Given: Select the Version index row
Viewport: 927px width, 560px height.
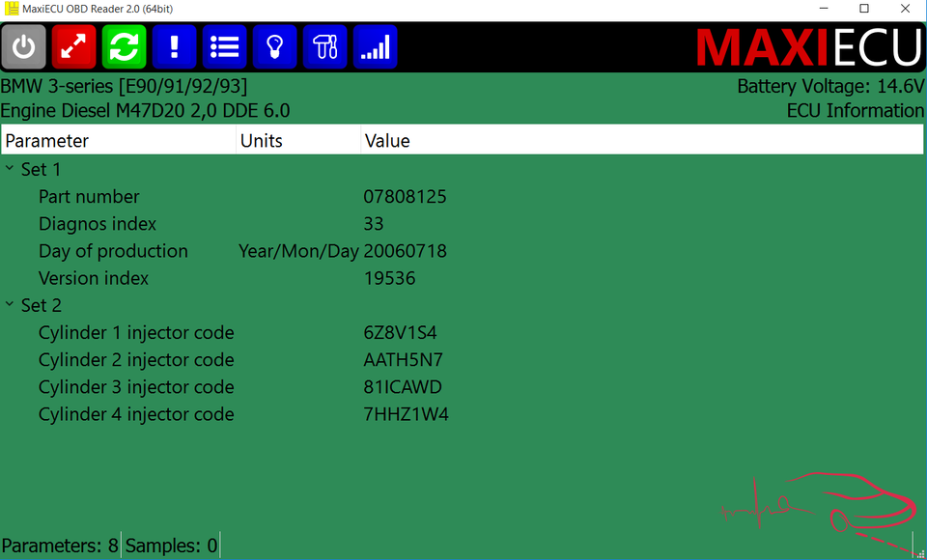Looking at the screenshot, I should click(463, 278).
